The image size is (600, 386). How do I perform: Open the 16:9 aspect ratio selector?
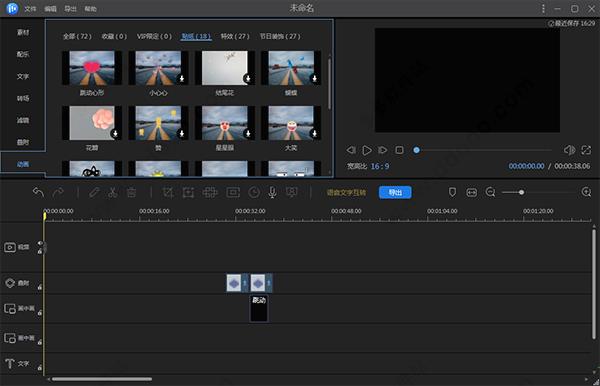pos(380,166)
